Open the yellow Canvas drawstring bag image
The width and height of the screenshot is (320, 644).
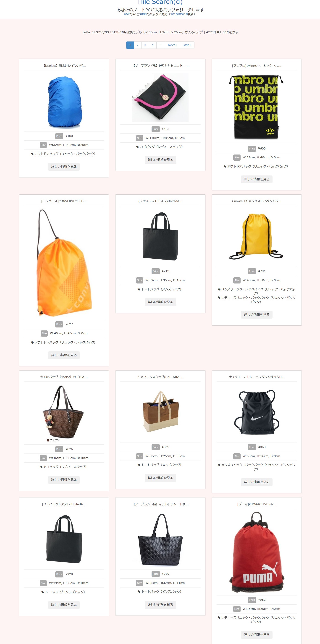[x=256, y=236]
